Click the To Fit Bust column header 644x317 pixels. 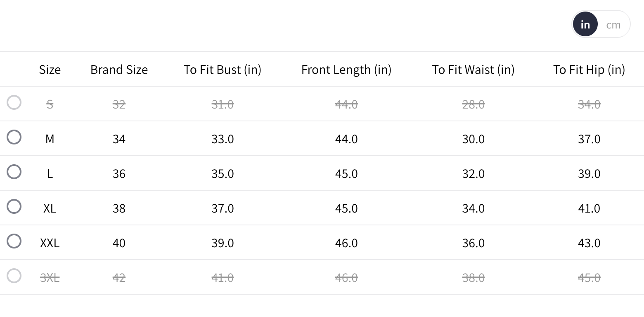(x=223, y=69)
